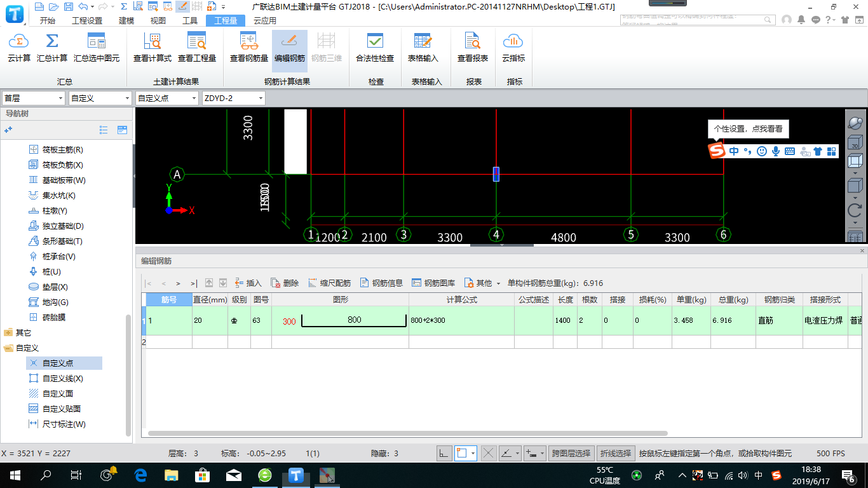The image size is (868, 488).
Task: Open the 首层 floor dropdown
Action: pos(34,98)
